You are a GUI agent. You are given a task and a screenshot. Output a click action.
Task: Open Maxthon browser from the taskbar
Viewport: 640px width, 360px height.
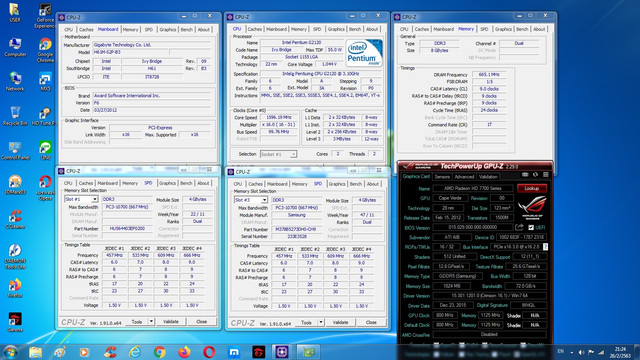click(x=234, y=352)
